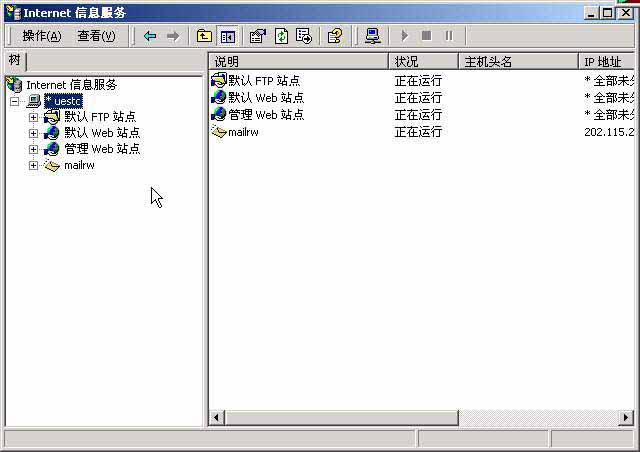Click the Help question mark icon

(335, 36)
